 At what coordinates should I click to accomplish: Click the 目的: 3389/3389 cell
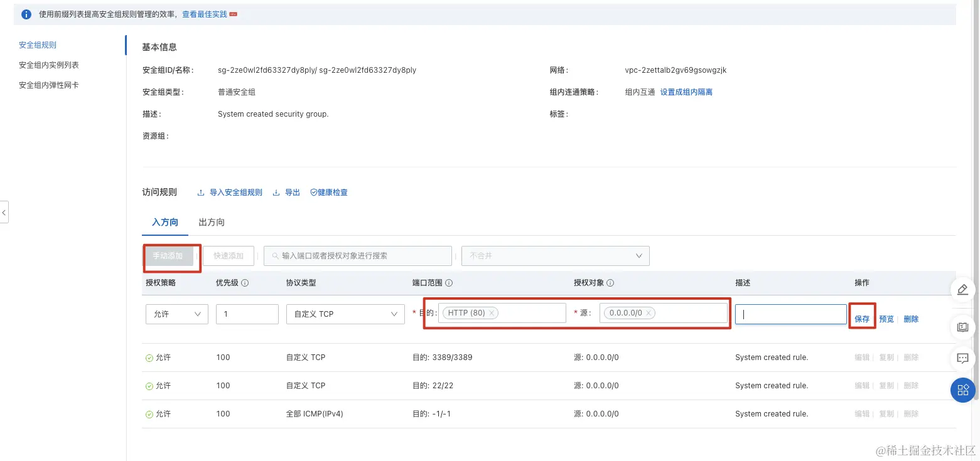pyautogui.click(x=443, y=358)
